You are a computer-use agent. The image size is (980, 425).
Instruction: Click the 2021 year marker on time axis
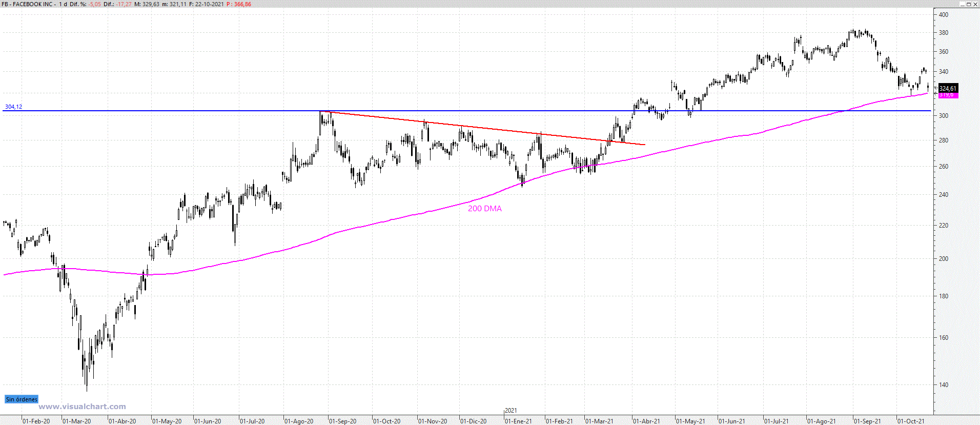[x=511, y=411]
